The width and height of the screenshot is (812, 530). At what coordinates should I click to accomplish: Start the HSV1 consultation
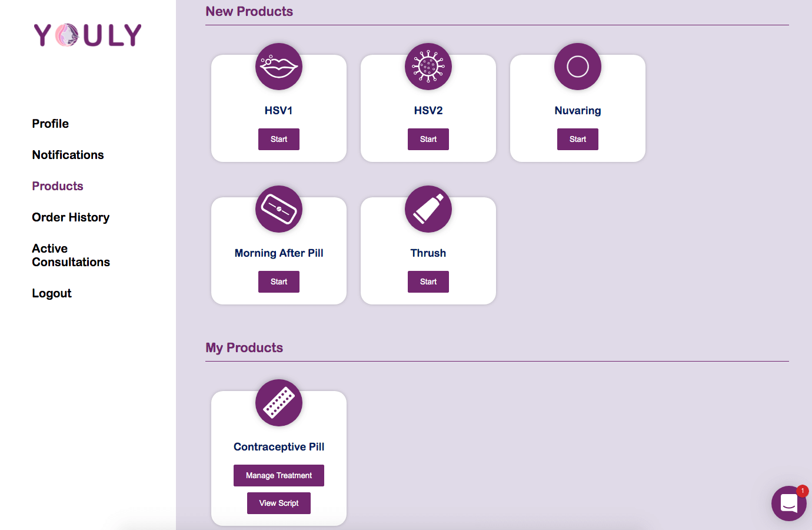click(x=279, y=140)
